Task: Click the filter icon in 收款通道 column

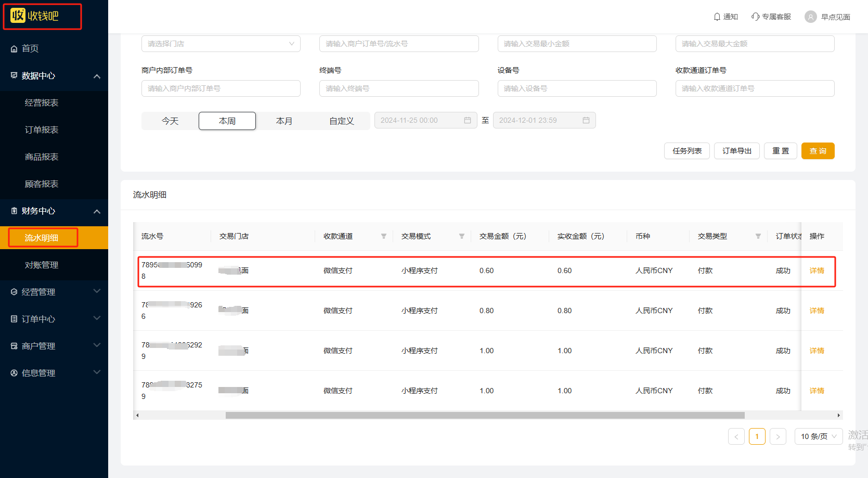Action: pos(384,236)
